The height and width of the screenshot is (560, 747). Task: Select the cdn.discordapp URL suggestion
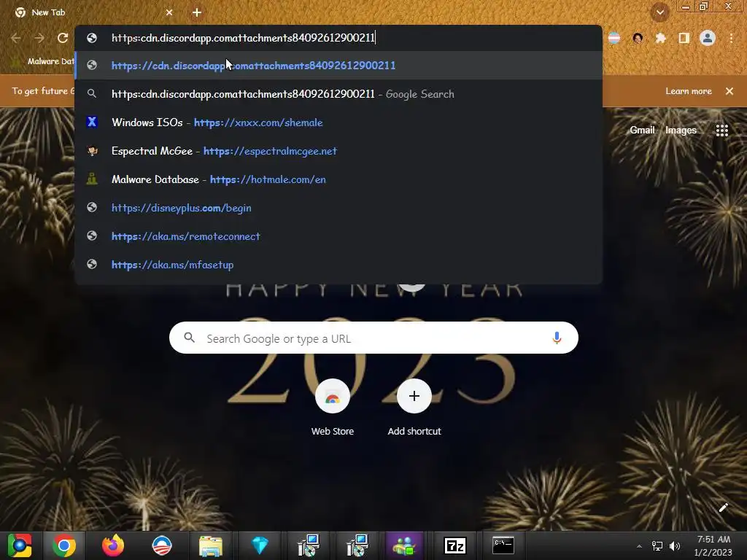point(338,65)
